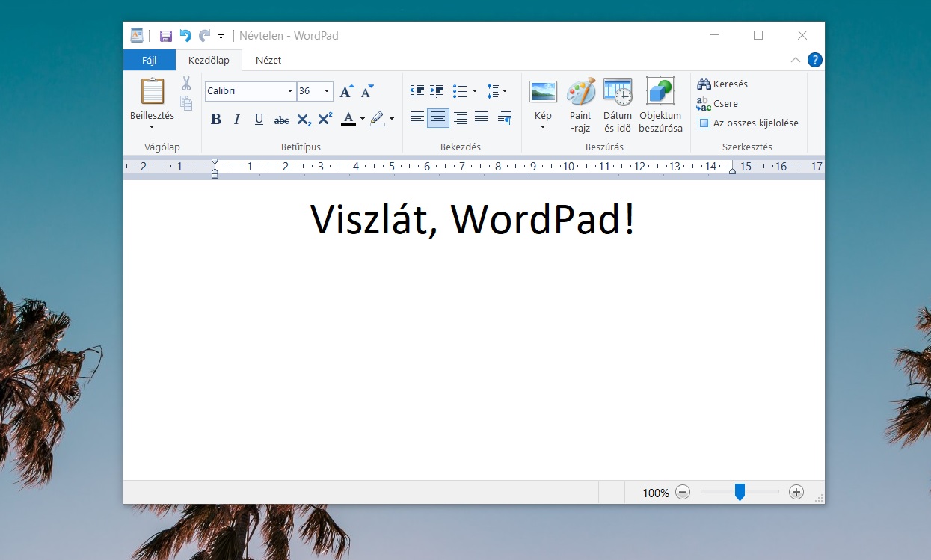Open the paragraph settings dialog icon
Viewport: 931px width, 560px height.
pyautogui.click(x=505, y=118)
